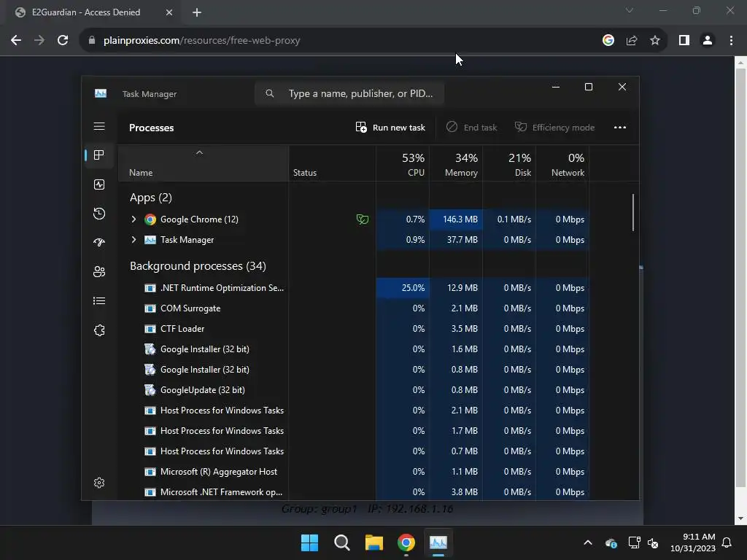Select the GoogleUpdate (32 bit) process
Image resolution: width=747 pixels, height=560 pixels.
[355, 390]
